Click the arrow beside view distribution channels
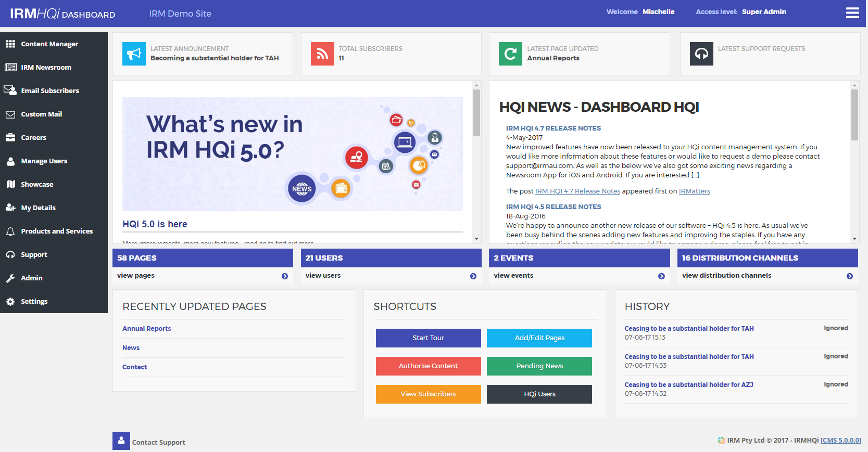 (850, 276)
